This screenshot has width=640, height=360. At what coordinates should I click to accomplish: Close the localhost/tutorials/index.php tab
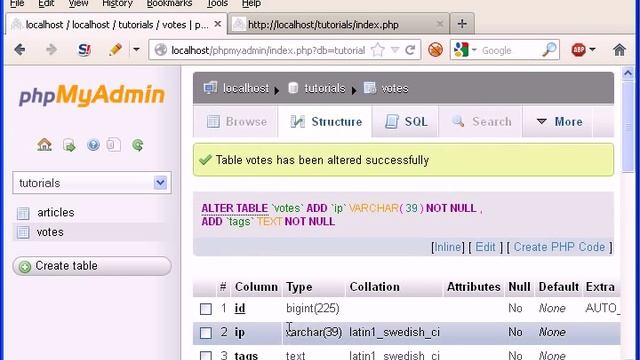tap(440, 24)
